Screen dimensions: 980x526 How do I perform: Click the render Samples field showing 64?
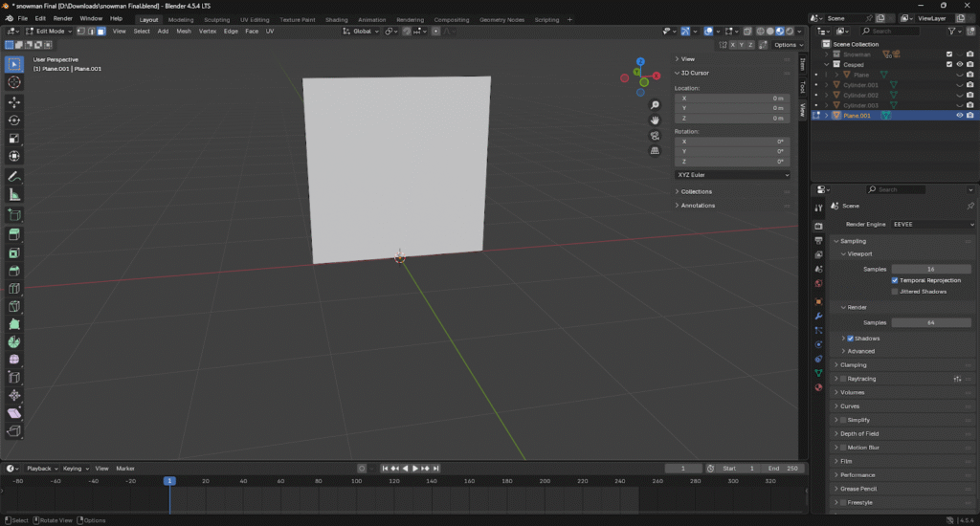click(x=929, y=322)
